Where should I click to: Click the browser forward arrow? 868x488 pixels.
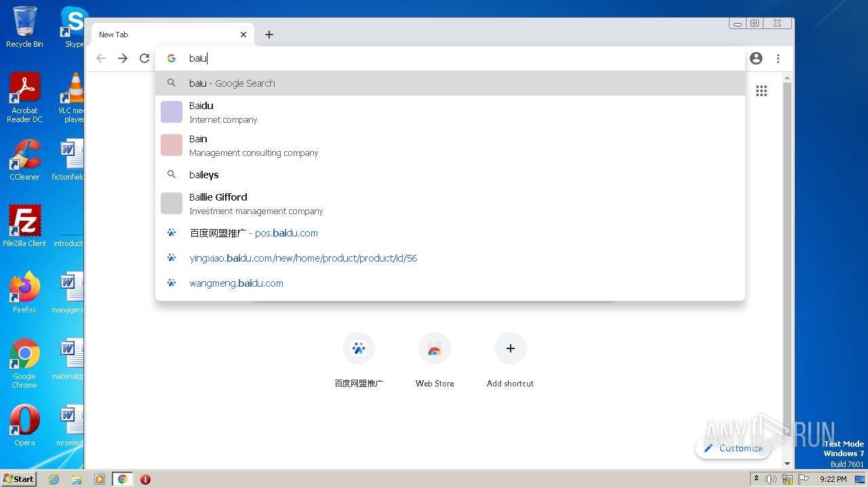123,58
